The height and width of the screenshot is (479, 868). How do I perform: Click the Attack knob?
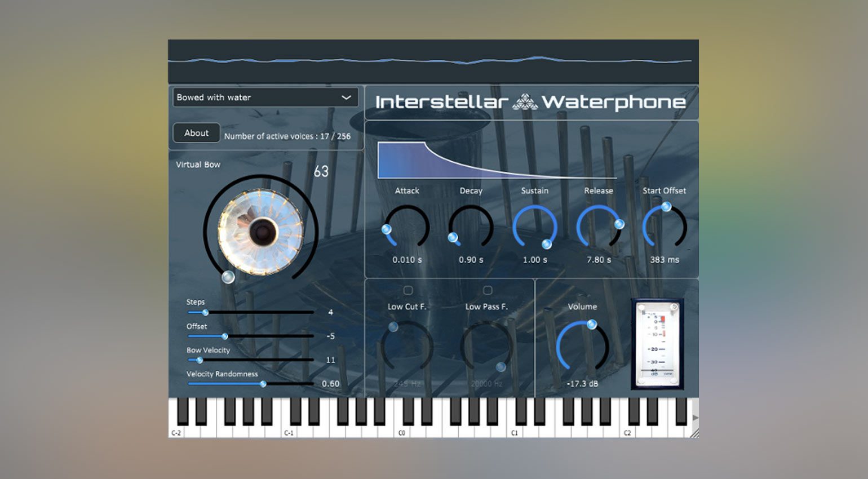(407, 227)
